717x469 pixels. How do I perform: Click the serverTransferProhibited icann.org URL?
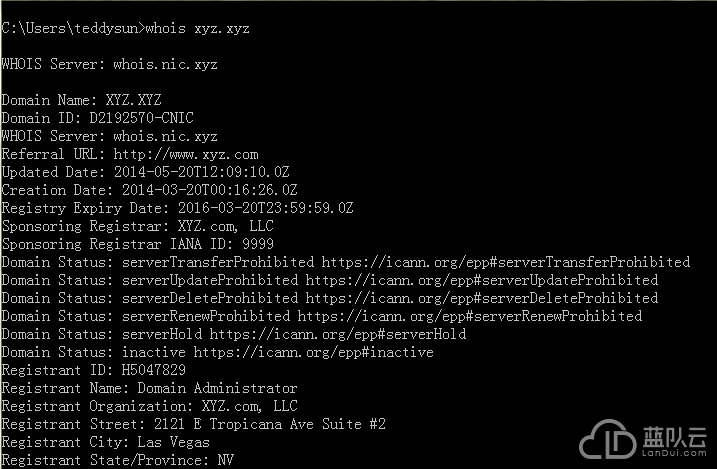(506, 262)
